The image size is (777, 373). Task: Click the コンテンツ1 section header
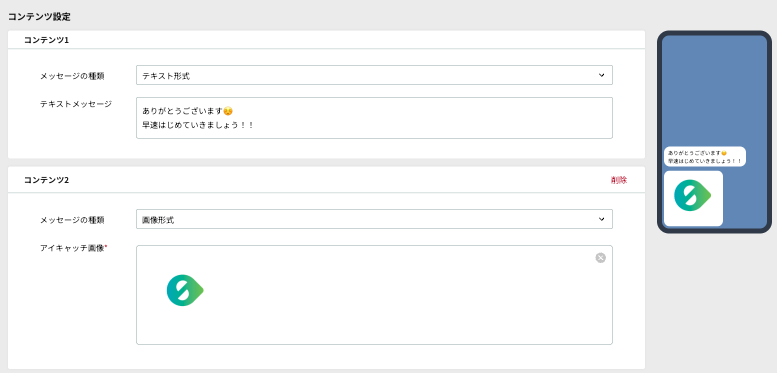tap(46, 40)
